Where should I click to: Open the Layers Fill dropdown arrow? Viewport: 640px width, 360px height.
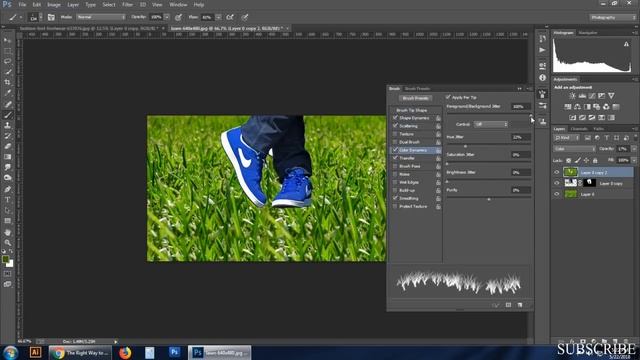coord(634,160)
